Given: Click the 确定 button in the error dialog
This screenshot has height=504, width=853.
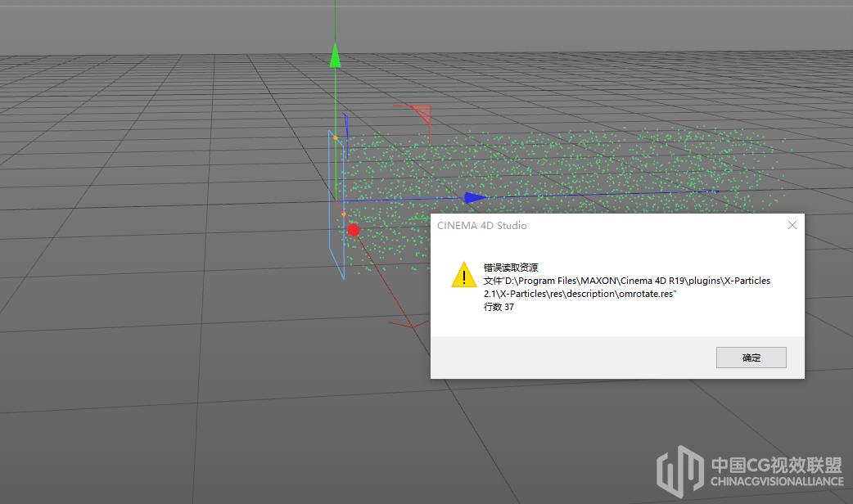Looking at the screenshot, I should pos(751,358).
